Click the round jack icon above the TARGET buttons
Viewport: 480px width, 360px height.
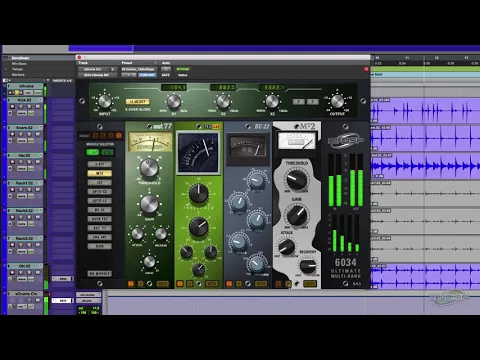pyautogui.click(x=99, y=127)
